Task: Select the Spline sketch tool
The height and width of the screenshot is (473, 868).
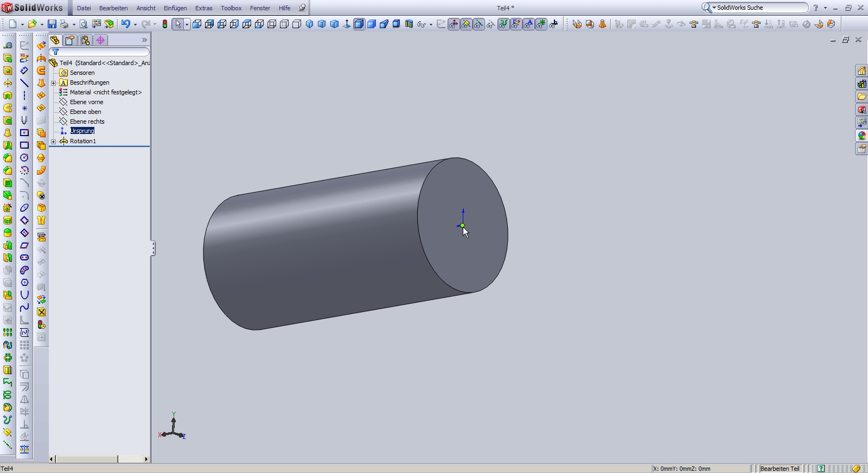Action: coord(24,308)
